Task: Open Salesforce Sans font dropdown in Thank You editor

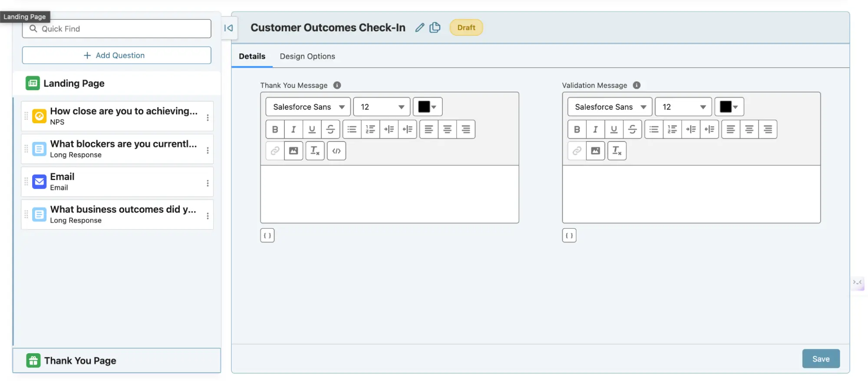Action: (x=308, y=107)
